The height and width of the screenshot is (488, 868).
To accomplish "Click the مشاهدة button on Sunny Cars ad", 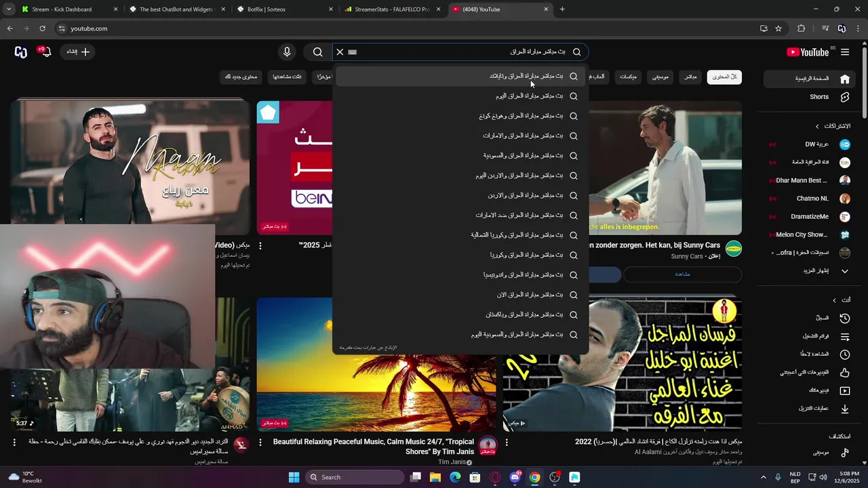I will click(x=682, y=274).
